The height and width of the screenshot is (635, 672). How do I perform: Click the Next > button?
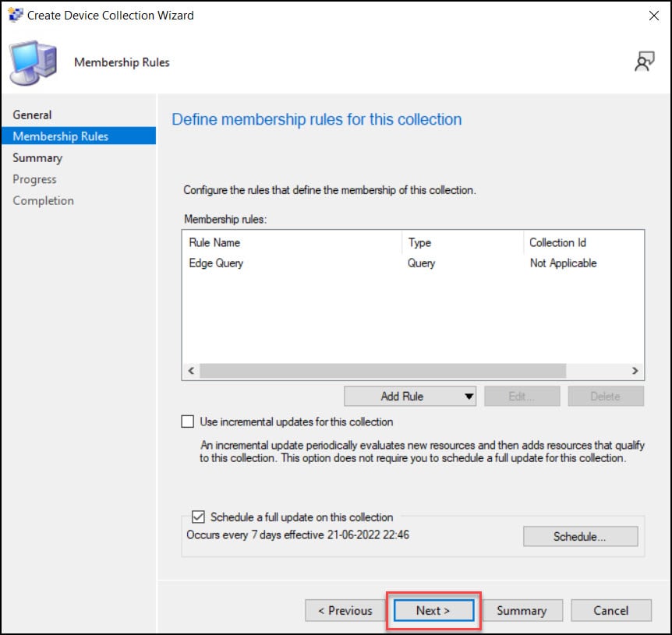coord(433,610)
